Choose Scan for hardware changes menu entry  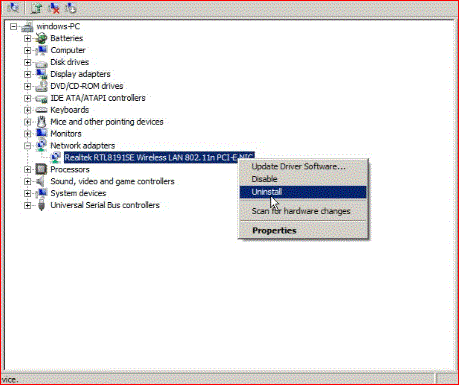tap(303, 211)
